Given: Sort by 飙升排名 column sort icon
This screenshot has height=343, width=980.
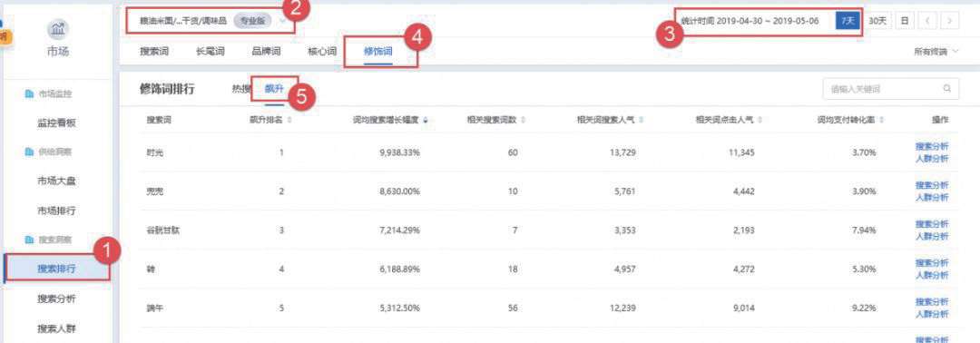Looking at the screenshot, I should pyautogui.click(x=289, y=120).
